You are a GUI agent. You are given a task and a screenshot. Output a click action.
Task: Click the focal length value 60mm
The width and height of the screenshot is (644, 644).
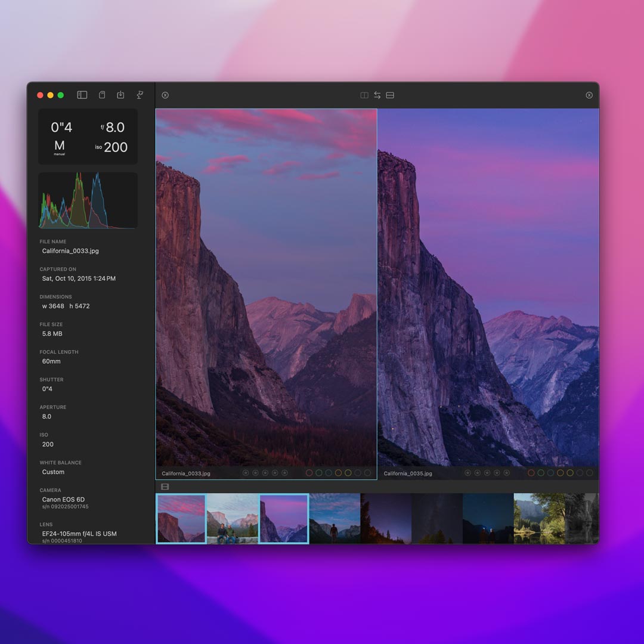51,361
